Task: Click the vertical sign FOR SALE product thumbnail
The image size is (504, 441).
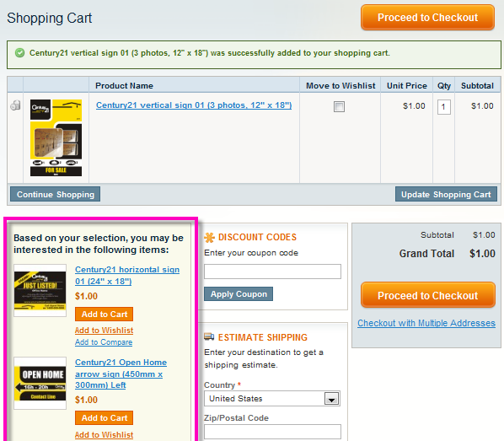Action: click(x=56, y=137)
